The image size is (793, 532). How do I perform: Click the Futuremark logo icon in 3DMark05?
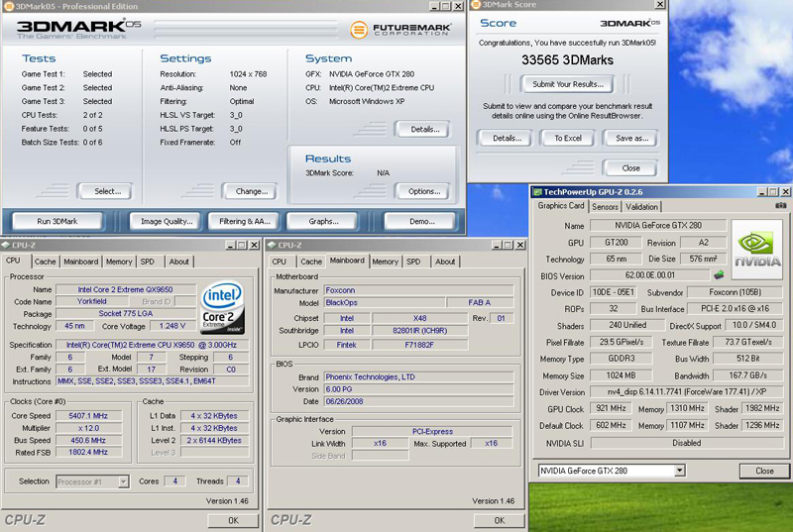[359, 30]
